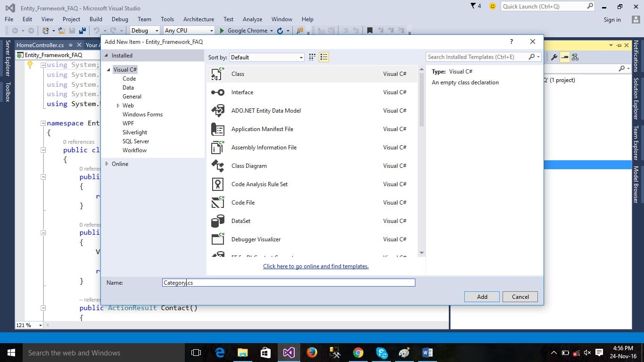This screenshot has width=644, height=362.
Task: Open the Google Chrome browser target dropdown
Action: tap(271, 31)
